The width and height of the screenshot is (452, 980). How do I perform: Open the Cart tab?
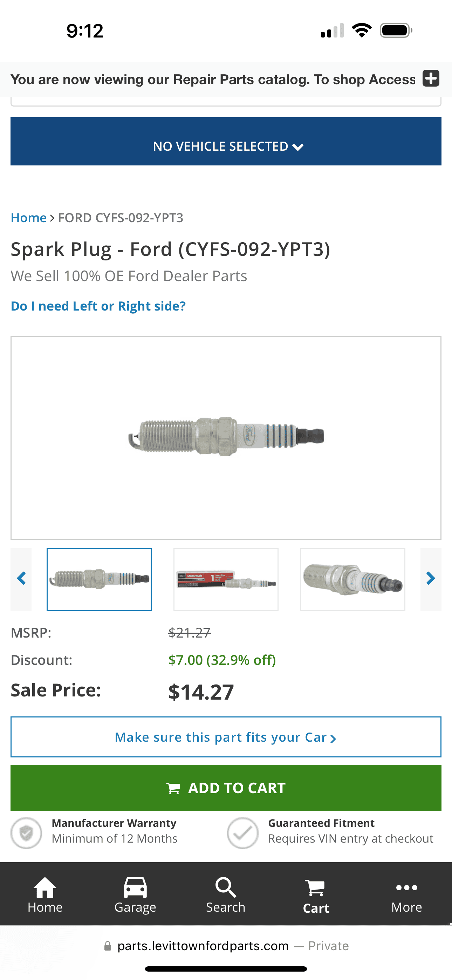click(316, 894)
